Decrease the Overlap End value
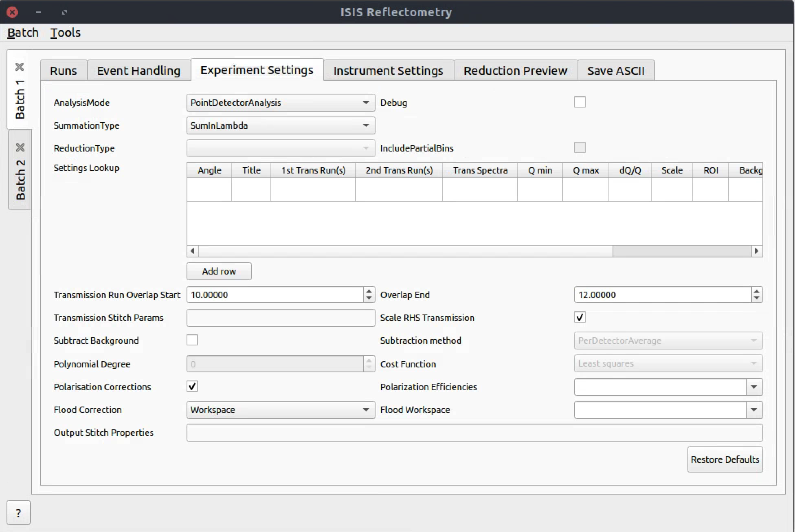The height and width of the screenshot is (532, 795). [757, 298]
